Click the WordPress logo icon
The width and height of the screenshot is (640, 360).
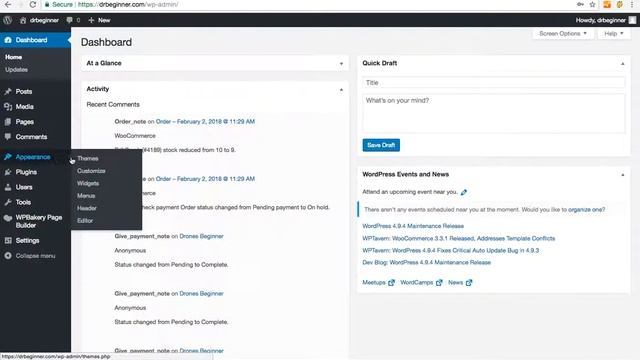(x=7, y=20)
